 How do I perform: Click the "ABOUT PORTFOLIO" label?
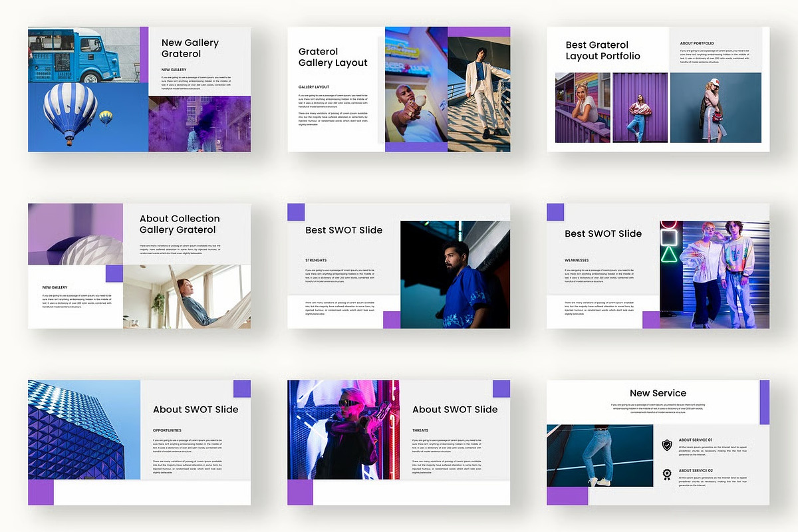[x=697, y=43]
